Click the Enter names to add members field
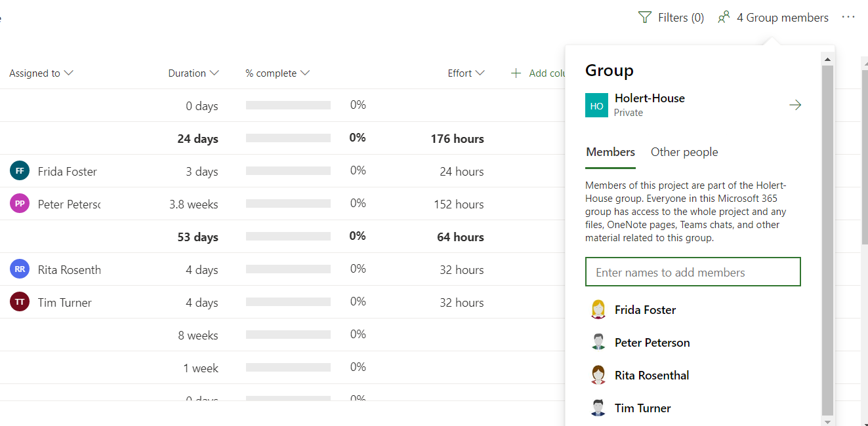Screen dimensions: 868x426 click(693, 272)
